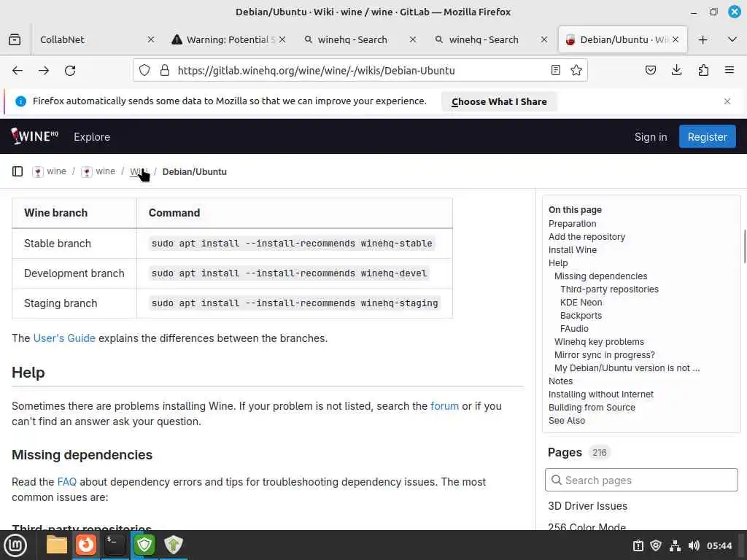
Task: Jump to Install Wine section
Action: (x=572, y=250)
